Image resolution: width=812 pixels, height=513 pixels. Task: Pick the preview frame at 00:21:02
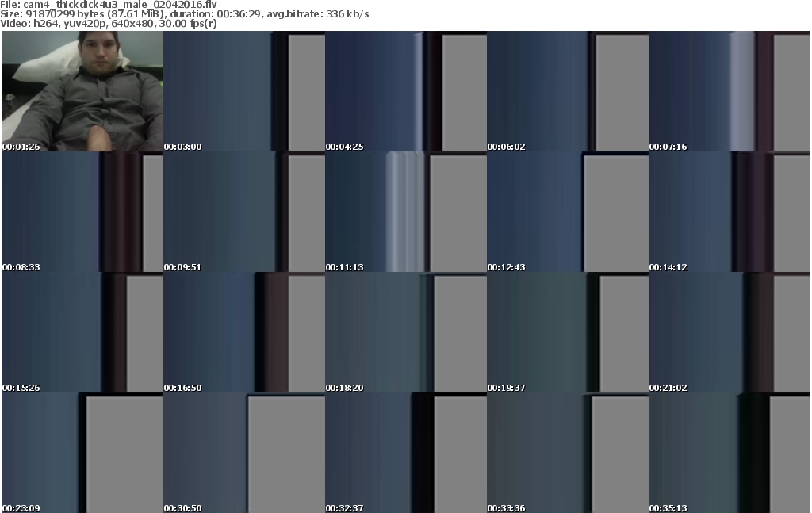coord(730,332)
